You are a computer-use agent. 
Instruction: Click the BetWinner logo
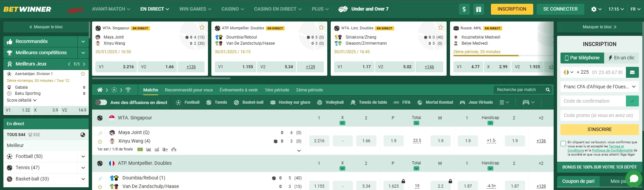[27, 9]
